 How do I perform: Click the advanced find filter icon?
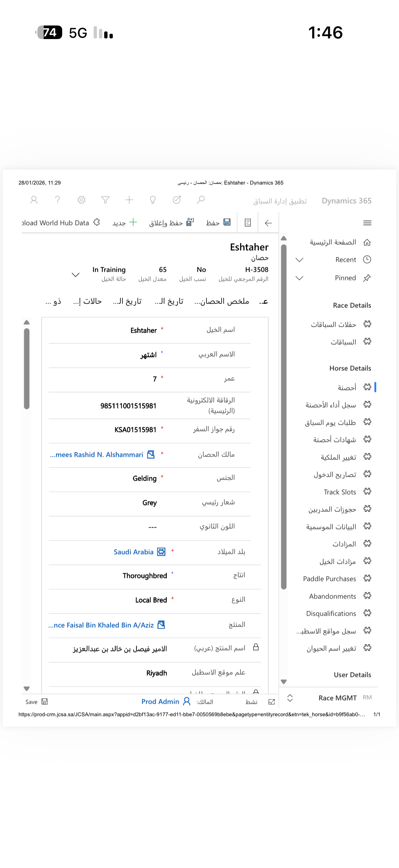point(106,200)
